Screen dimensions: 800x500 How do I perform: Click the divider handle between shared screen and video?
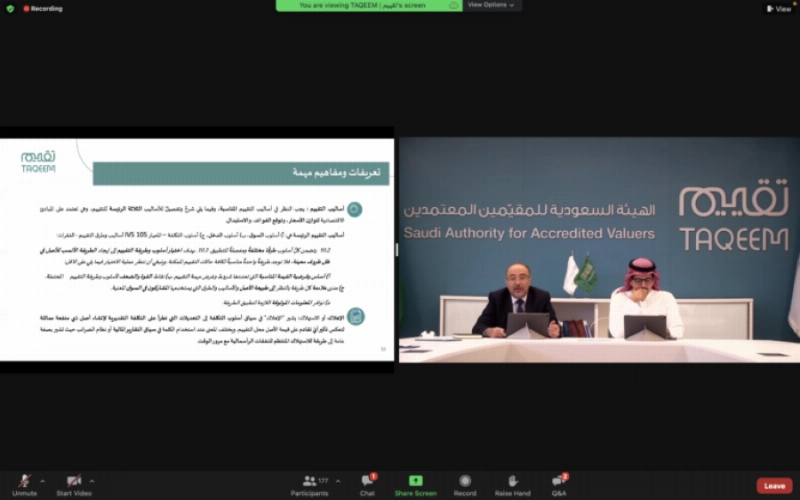coord(396,249)
